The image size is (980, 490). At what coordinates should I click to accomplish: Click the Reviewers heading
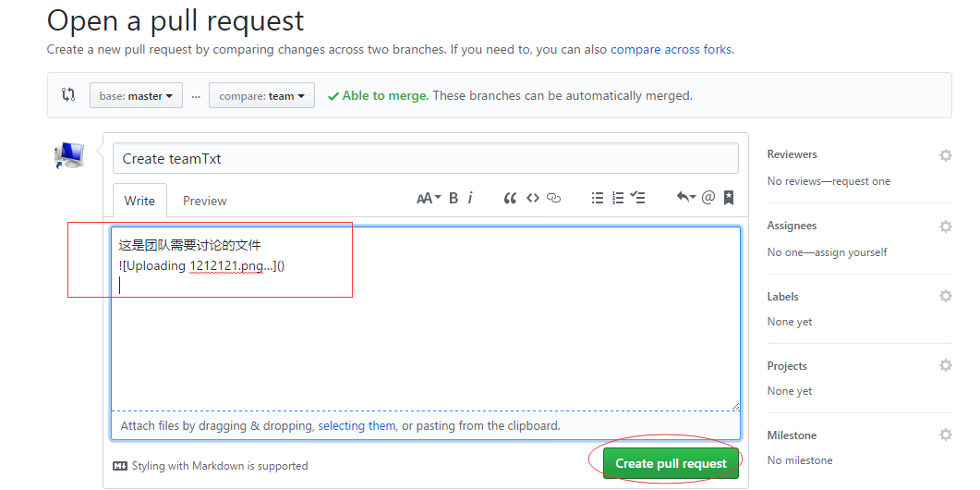click(x=792, y=154)
